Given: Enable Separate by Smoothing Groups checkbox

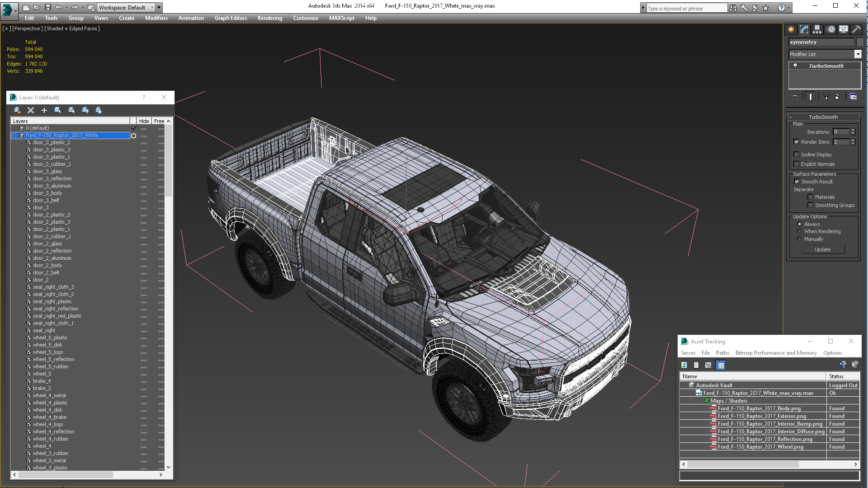Looking at the screenshot, I should point(810,205).
